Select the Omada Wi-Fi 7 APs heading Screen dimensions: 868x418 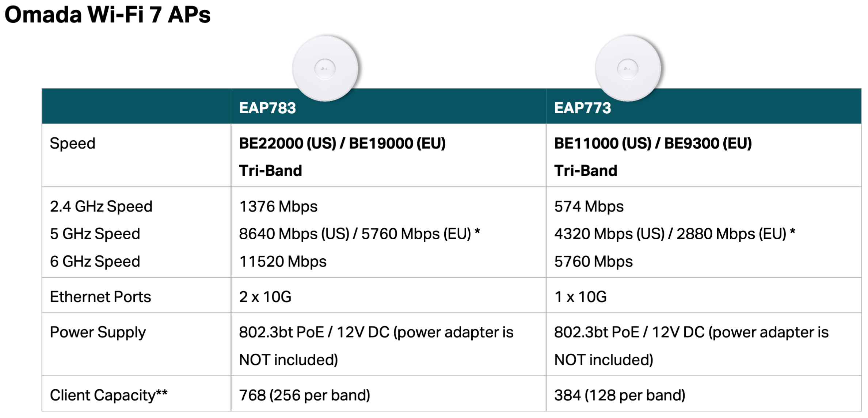pyautogui.click(x=107, y=15)
